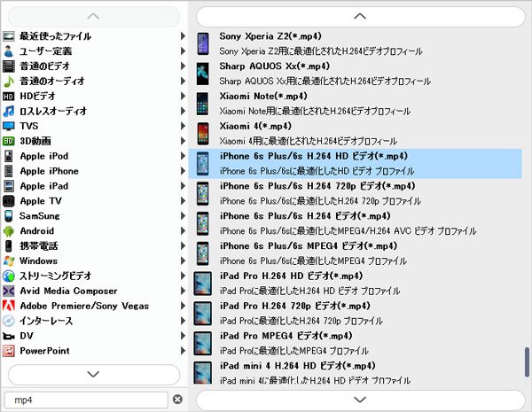The height and width of the screenshot is (412, 532).
Task: Select Sony Xperia Z2(*.mp4) profile title
Action: 270,36
